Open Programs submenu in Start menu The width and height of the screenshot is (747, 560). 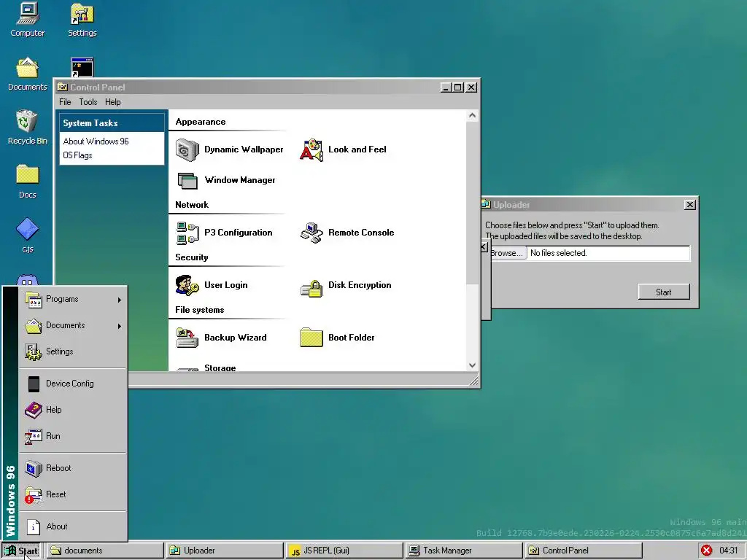click(73, 299)
